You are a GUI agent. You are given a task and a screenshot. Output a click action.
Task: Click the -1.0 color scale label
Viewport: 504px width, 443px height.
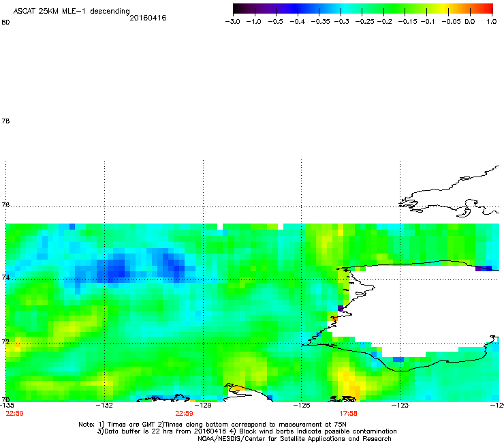click(x=253, y=22)
